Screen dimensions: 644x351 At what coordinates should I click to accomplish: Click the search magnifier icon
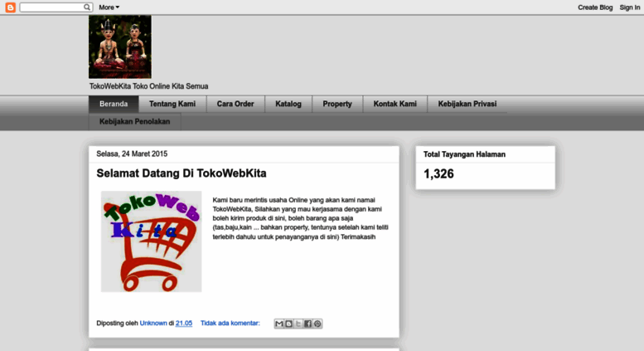coord(87,7)
